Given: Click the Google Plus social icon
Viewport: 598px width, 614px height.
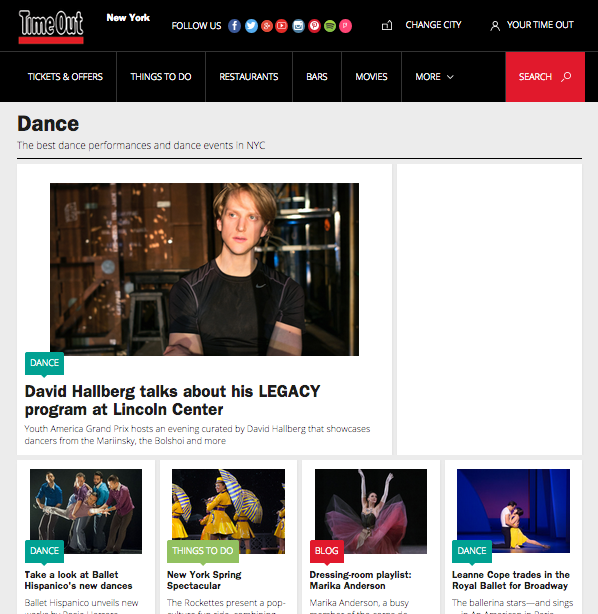Looking at the screenshot, I should [x=267, y=26].
